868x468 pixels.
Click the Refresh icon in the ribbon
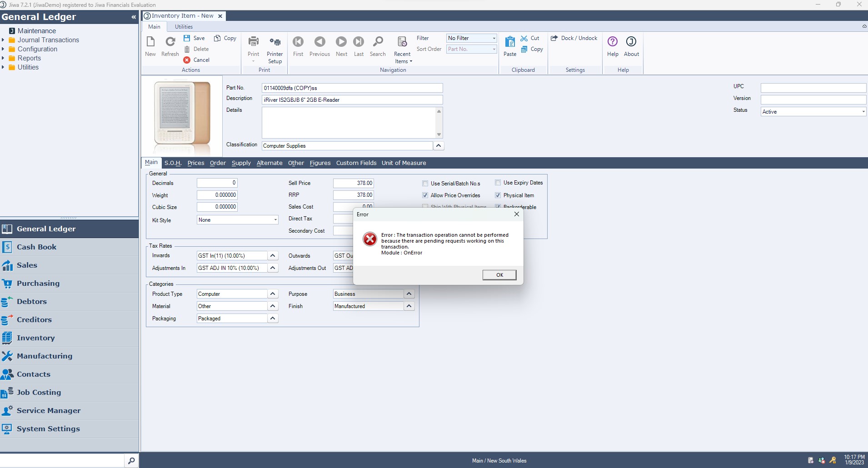[170, 42]
